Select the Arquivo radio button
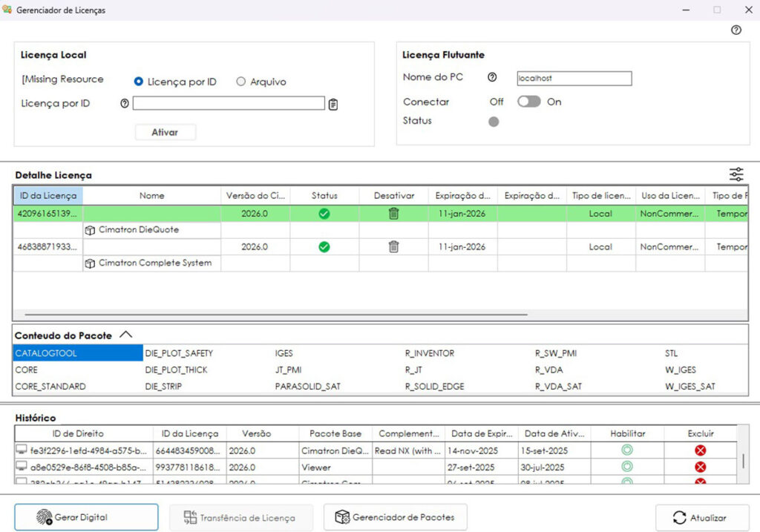Viewport: 760px width, 532px height. pos(240,82)
